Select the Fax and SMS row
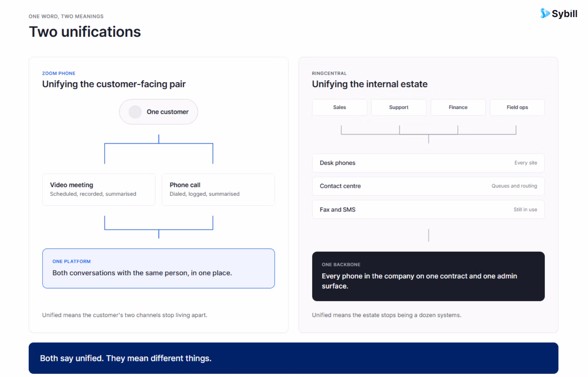This screenshot has width=588, height=377. tap(428, 209)
